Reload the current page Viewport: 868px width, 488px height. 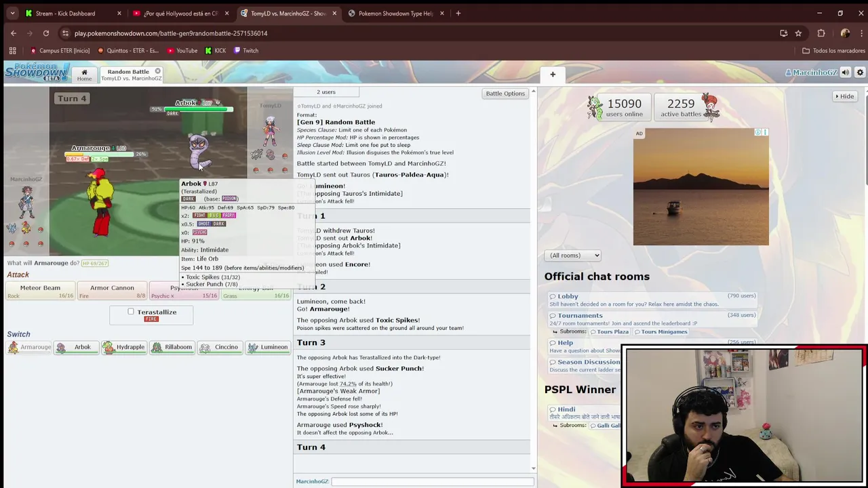(46, 33)
